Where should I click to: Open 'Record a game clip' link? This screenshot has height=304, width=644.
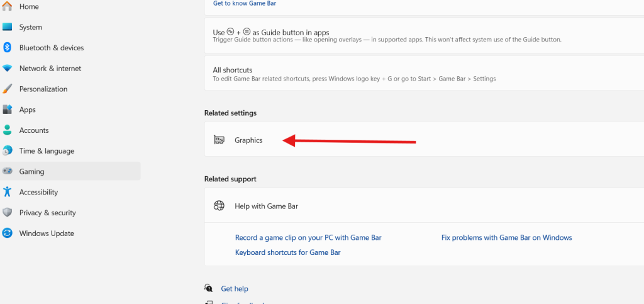(308, 238)
